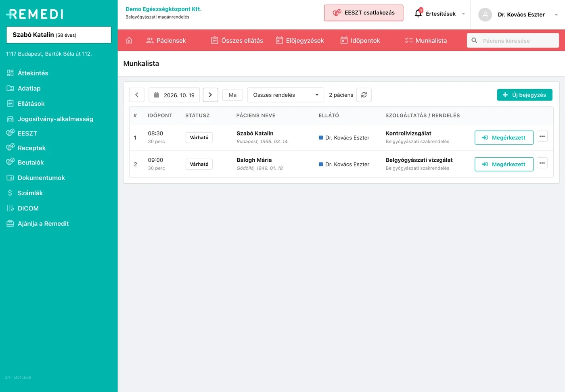Mark Szabó Katalin as Megérkezett
Screen dimensions: 565x392
[504, 138]
